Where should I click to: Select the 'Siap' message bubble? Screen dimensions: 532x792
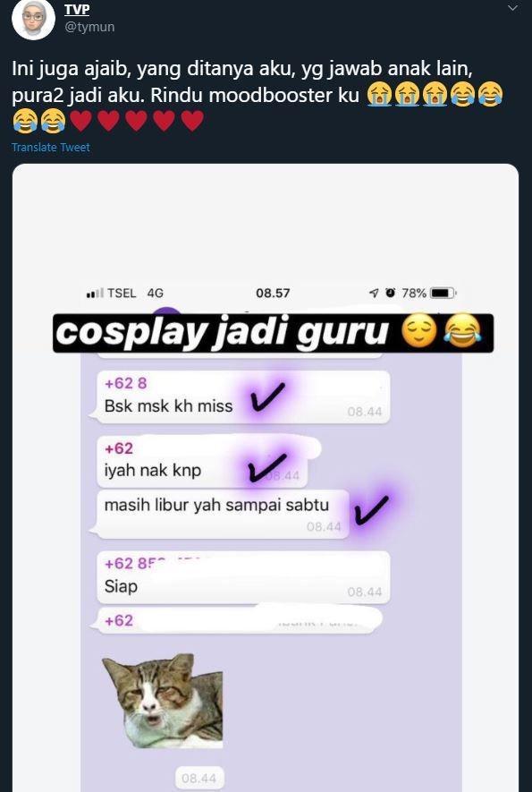243,577
